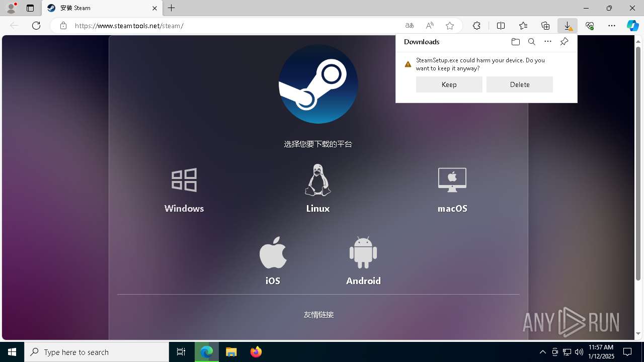Toggle split screen view
This screenshot has height=362, width=644.
(501, 26)
